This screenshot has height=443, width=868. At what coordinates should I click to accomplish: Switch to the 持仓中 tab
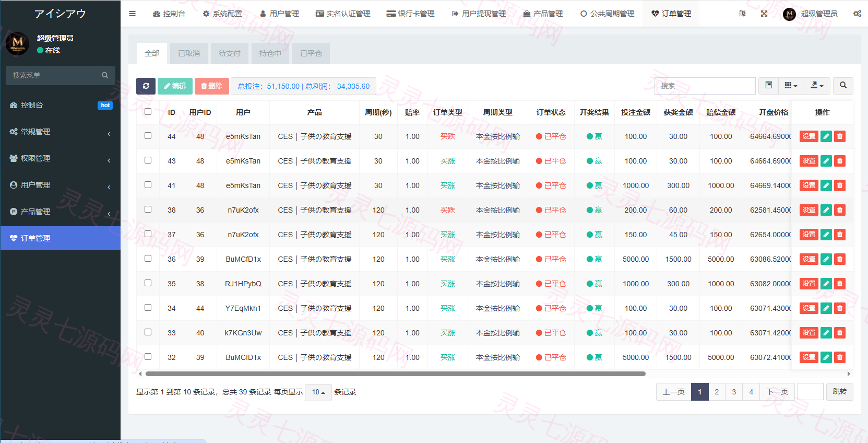(270, 53)
